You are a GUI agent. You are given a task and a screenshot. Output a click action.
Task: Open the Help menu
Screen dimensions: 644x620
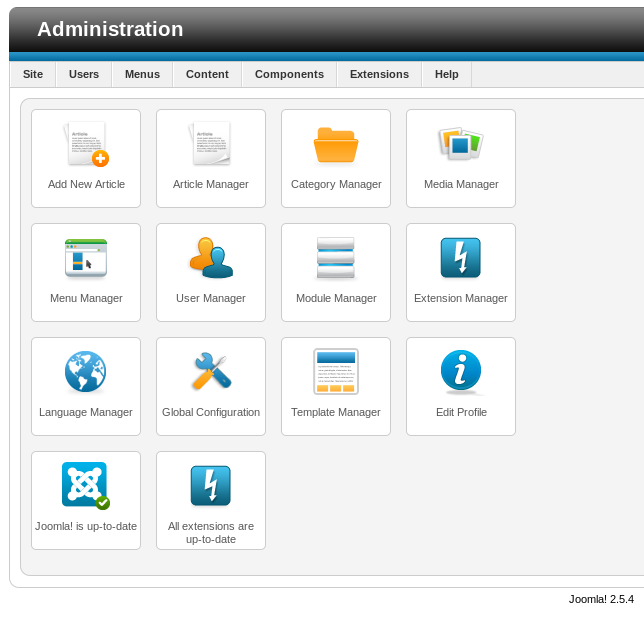point(447,74)
